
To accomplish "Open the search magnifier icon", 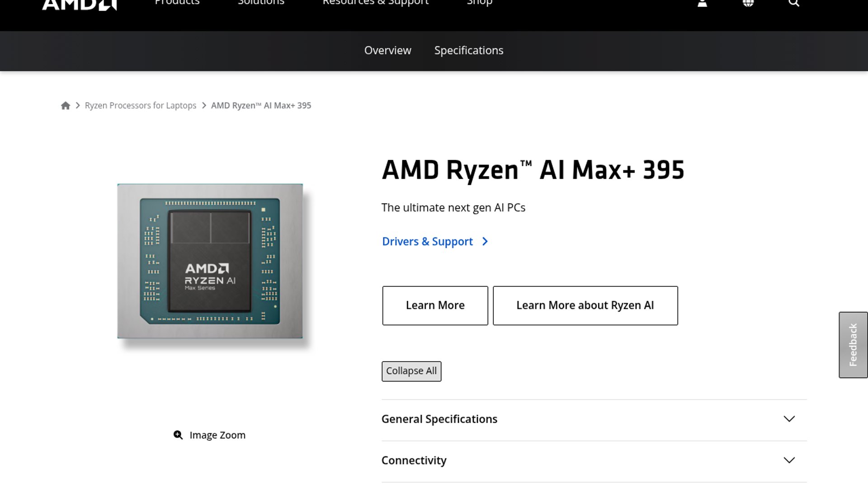I will pyautogui.click(x=794, y=4).
